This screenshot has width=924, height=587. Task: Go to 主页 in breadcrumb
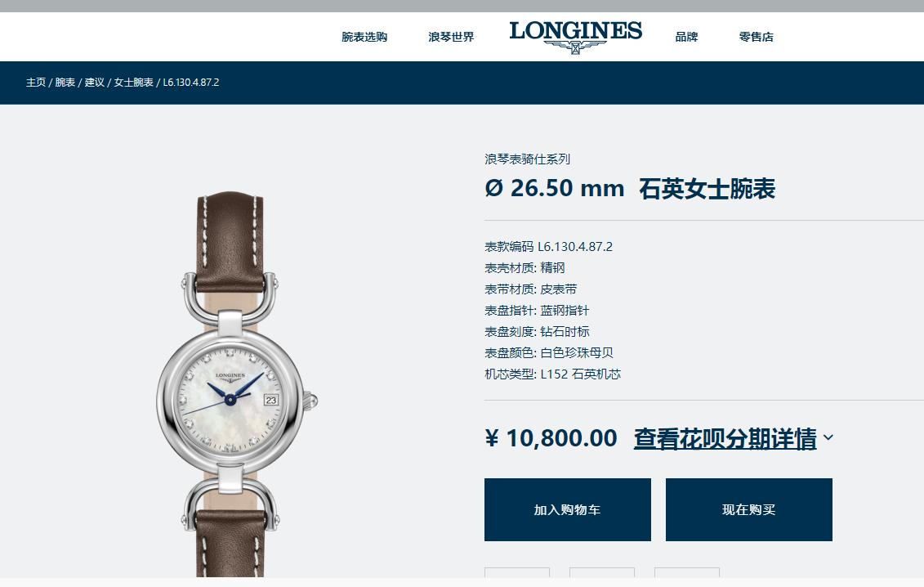35,82
